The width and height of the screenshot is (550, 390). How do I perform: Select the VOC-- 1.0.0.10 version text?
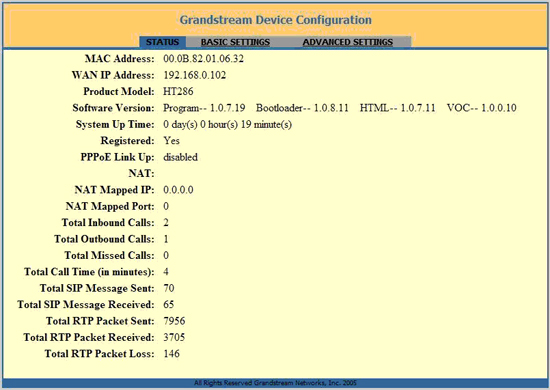pos(482,108)
